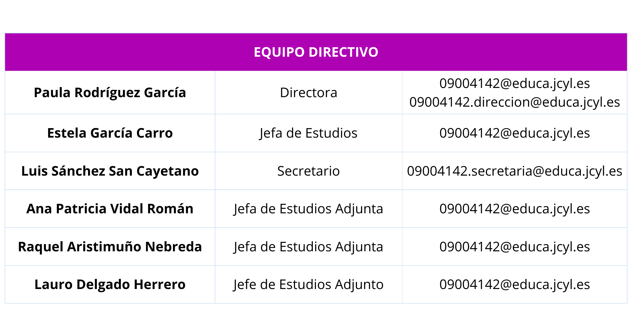This screenshot has height=331, width=644.
Task: Click Ana Patricia's Jefa de Estudios Adjunta role
Action: (x=309, y=209)
